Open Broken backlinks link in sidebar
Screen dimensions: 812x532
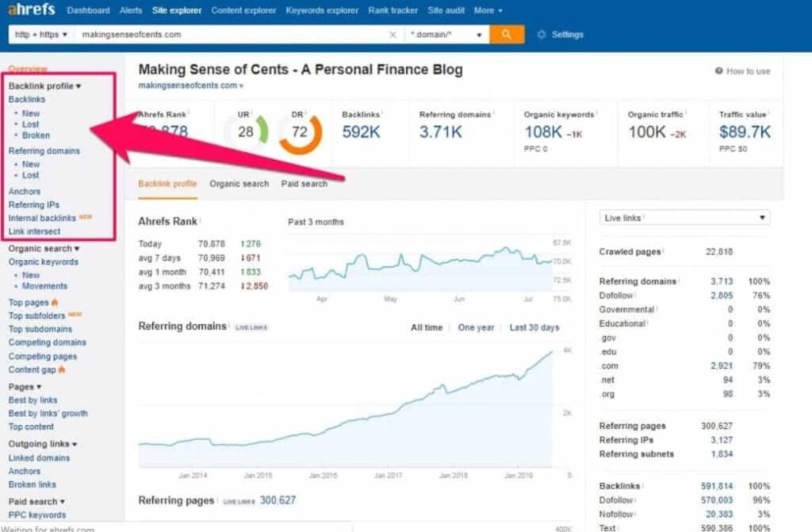tap(36, 136)
